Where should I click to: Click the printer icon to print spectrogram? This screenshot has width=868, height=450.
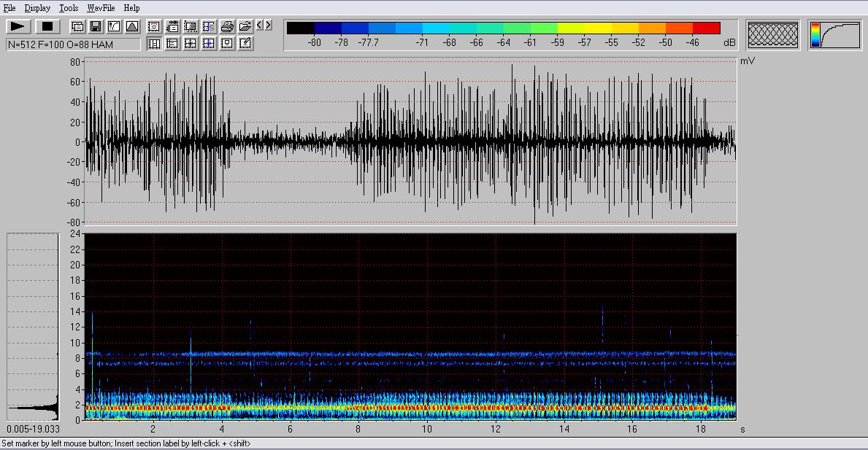(227, 26)
